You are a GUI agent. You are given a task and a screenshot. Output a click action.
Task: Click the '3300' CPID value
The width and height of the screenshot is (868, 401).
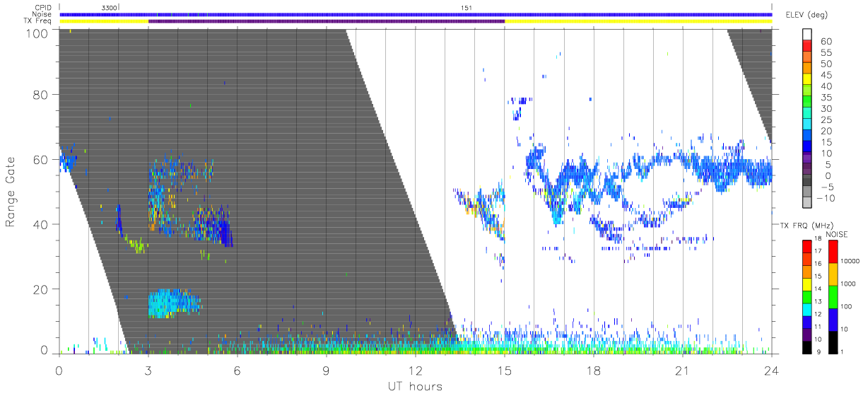point(110,8)
